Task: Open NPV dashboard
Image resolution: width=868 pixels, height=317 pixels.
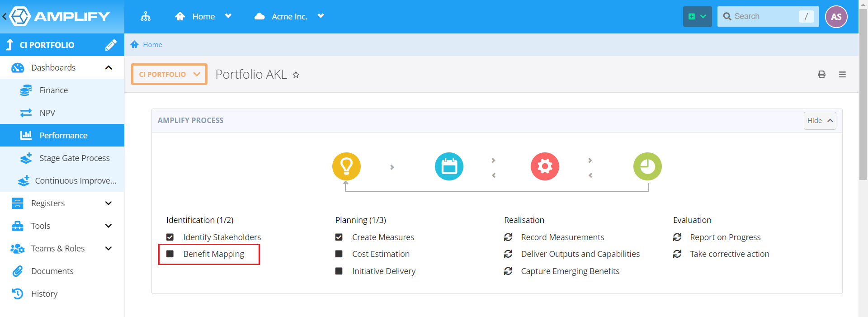Action: click(62, 113)
